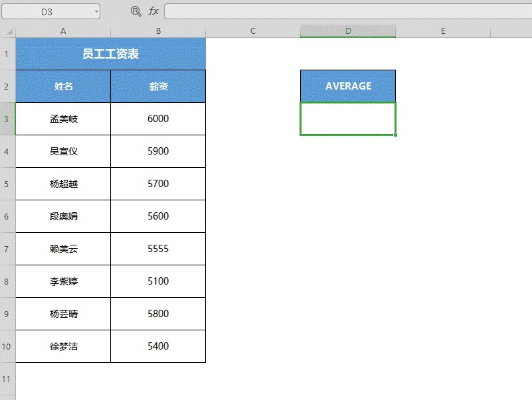532x400 pixels.
Task: Click the zoom magnifier icon beside fx
Action: point(136,11)
